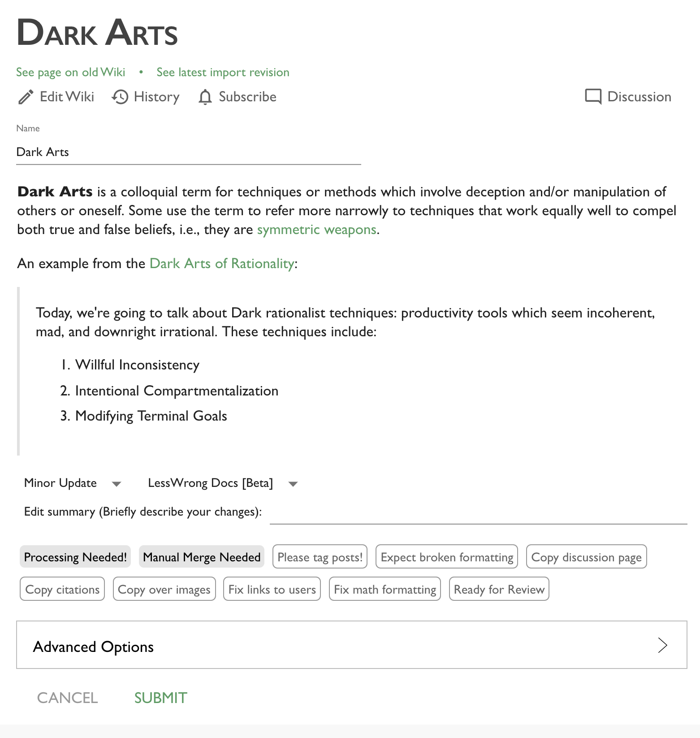Follow the See page on old Wiki link
The width and height of the screenshot is (700, 738).
[71, 72]
